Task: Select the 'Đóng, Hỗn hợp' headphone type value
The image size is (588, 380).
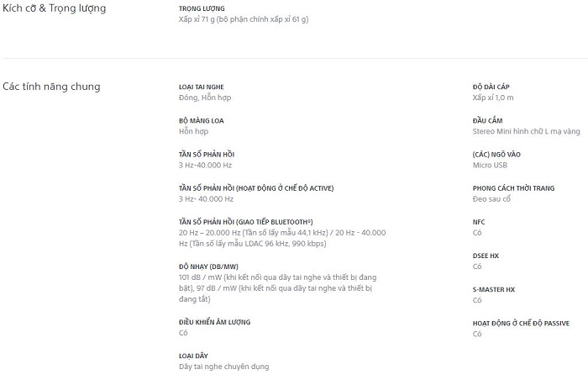Action: (205, 98)
